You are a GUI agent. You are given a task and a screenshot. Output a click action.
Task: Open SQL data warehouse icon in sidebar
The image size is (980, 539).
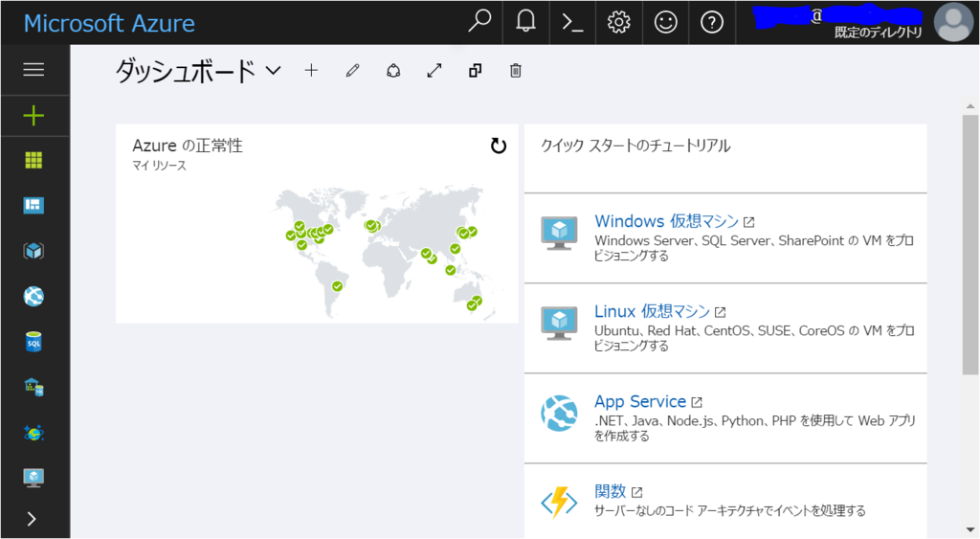pos(33,387)
